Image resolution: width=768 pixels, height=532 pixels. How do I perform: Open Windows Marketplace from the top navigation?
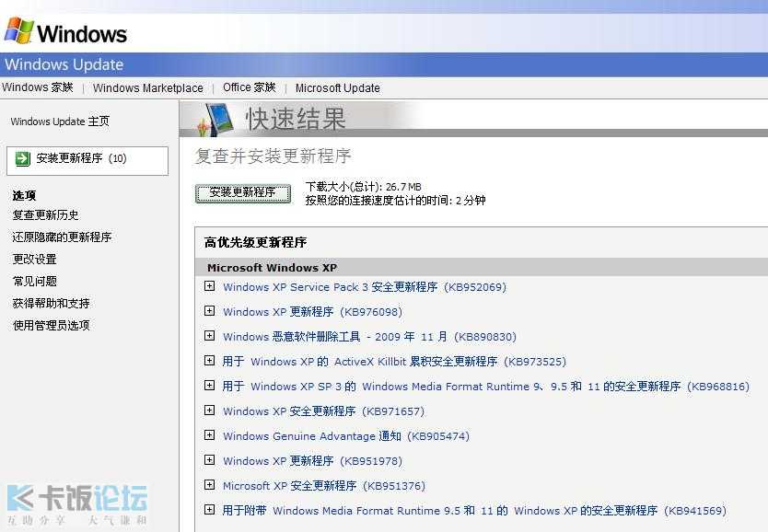click(148, 88)
